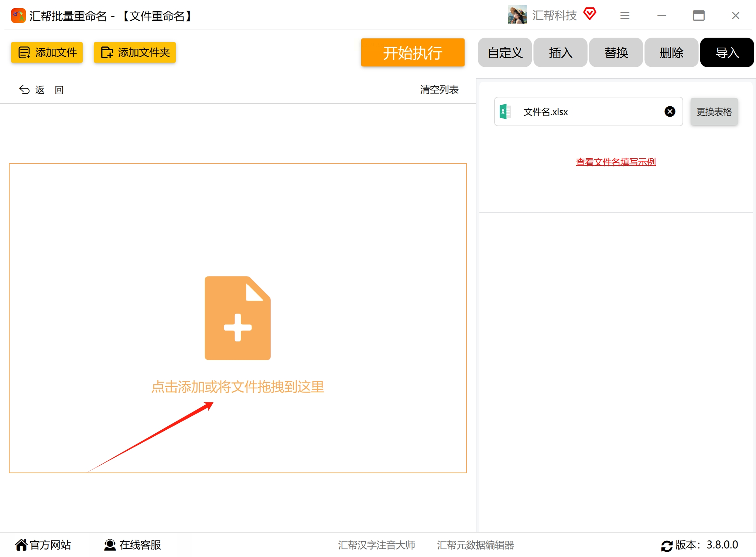756x557 pixels.
Task: Open 官方网站 home icon link
Action: coord(21,545)
